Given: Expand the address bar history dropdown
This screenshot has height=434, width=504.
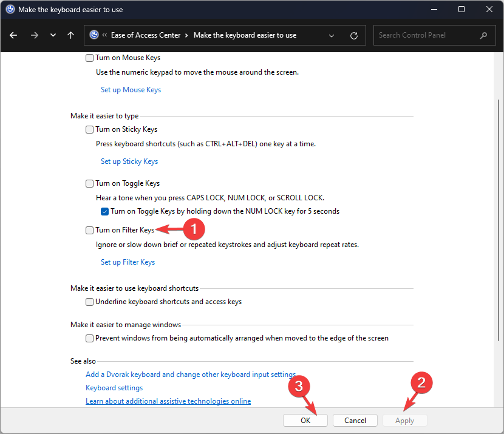Looking at the screenshot, I should [x=332, y=36].
